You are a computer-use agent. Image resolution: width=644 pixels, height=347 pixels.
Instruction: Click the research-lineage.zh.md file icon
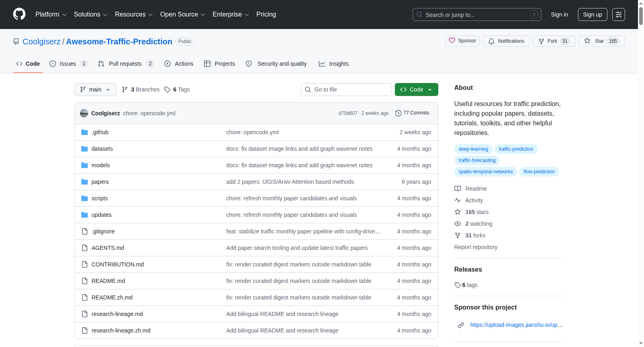point(85,330)
